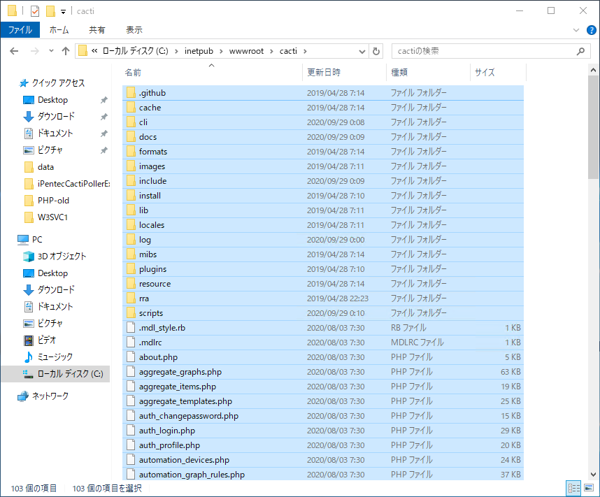
Task: Switch to large icons view button
Action: (589, 488)
